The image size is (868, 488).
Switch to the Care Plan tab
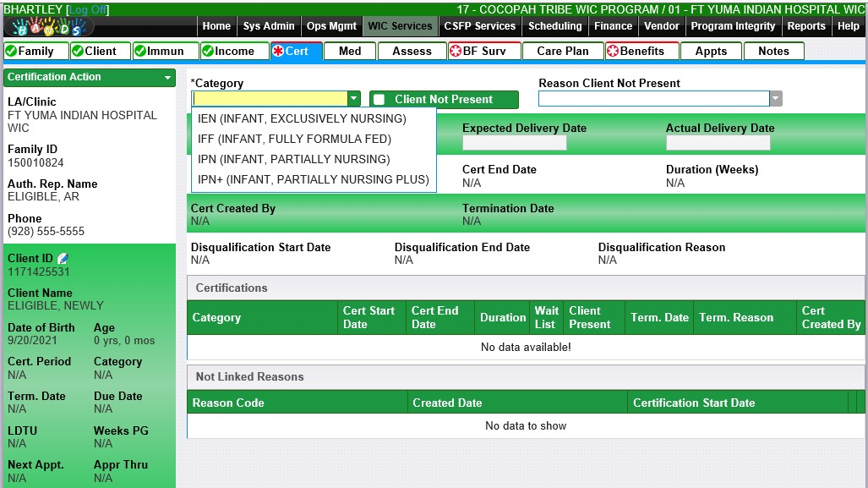tap(562, 52)
